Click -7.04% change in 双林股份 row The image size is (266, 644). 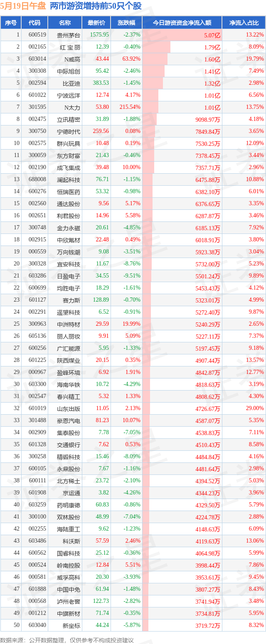click(x=132, y=517)
